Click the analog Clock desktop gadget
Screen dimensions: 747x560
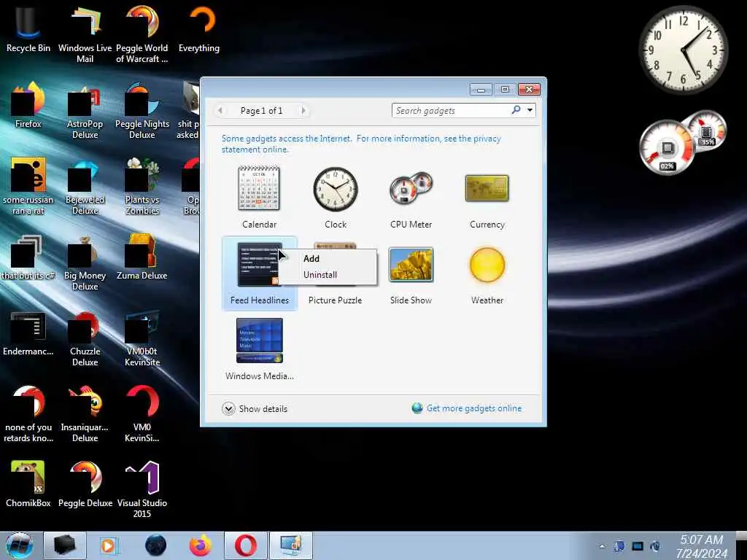point(683,50)
